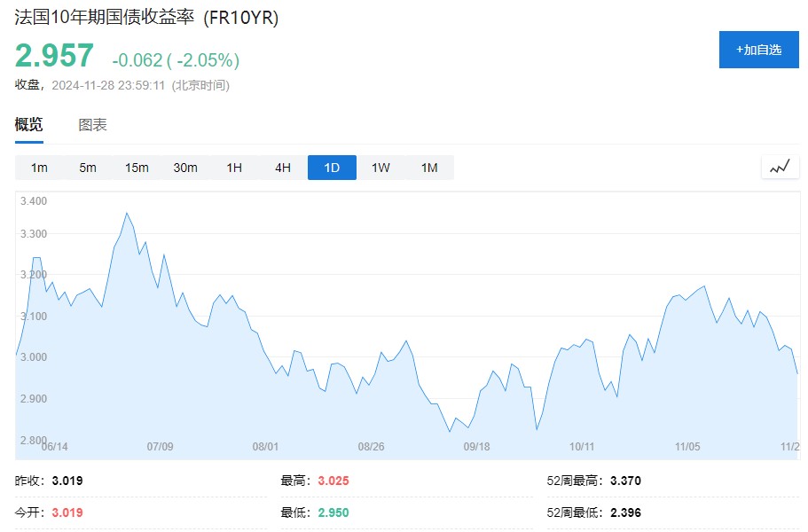Image resolution: width=808 pixels, height=532 pixels.
Task: Open the 图表 tab
Action: (x=92, y=125)
